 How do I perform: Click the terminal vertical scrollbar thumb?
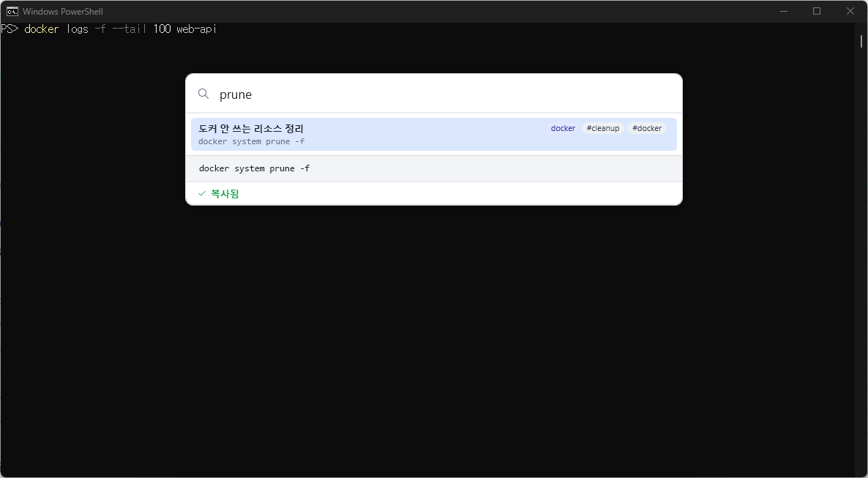(861, 42)
